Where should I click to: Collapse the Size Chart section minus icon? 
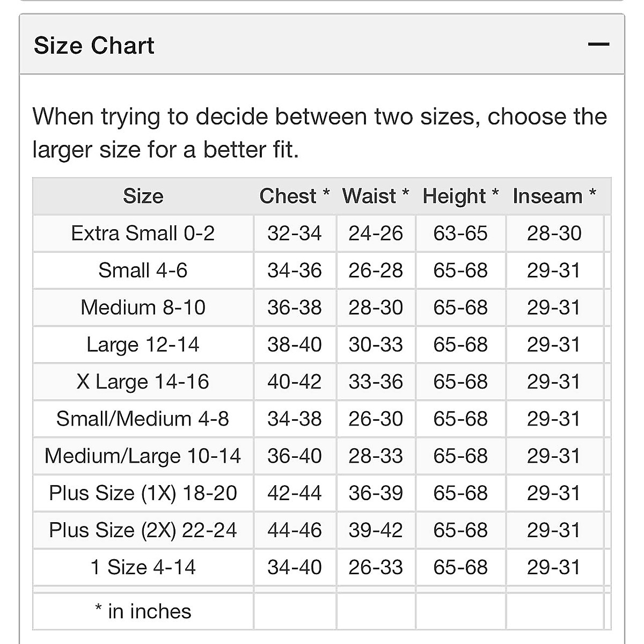pos(598,45)
